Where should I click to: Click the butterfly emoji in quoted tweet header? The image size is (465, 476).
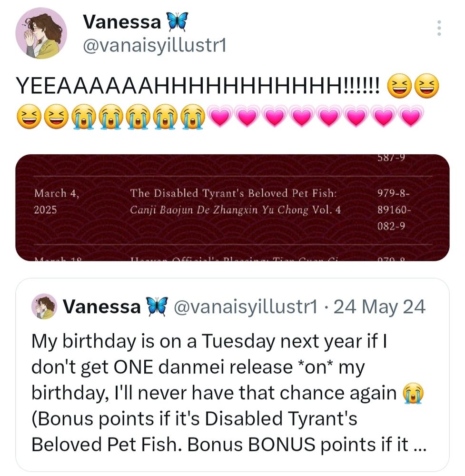(x=157, y=307)
